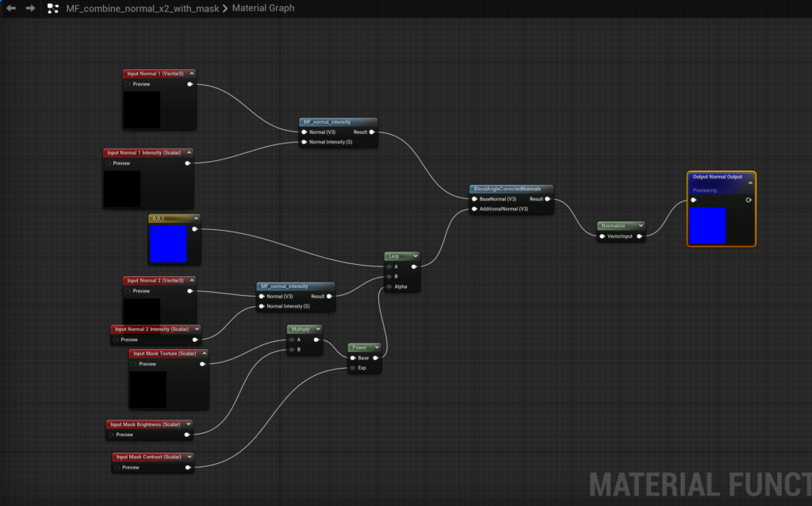The width and height of the screenshot is (812, 506).
Task: Collapse the Input Normal 1 Intensity node
Action: (189, 153)
